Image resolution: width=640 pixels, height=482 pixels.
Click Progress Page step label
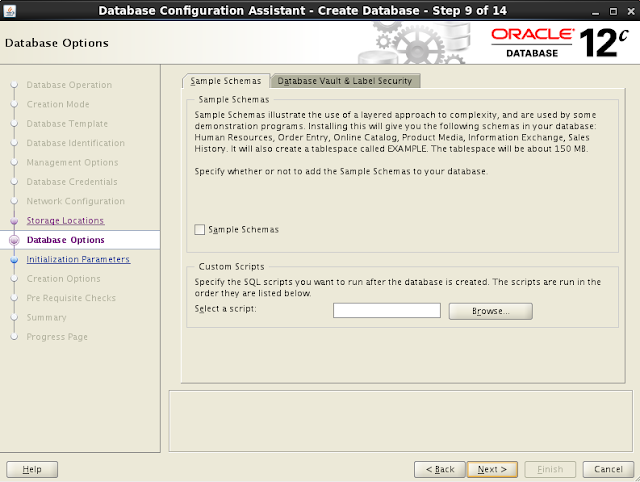coord(57,337)
